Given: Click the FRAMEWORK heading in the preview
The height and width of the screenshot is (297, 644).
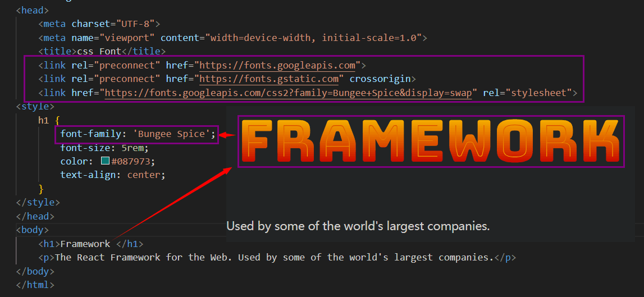Looking at the screenshot, I should click(431, 141).
